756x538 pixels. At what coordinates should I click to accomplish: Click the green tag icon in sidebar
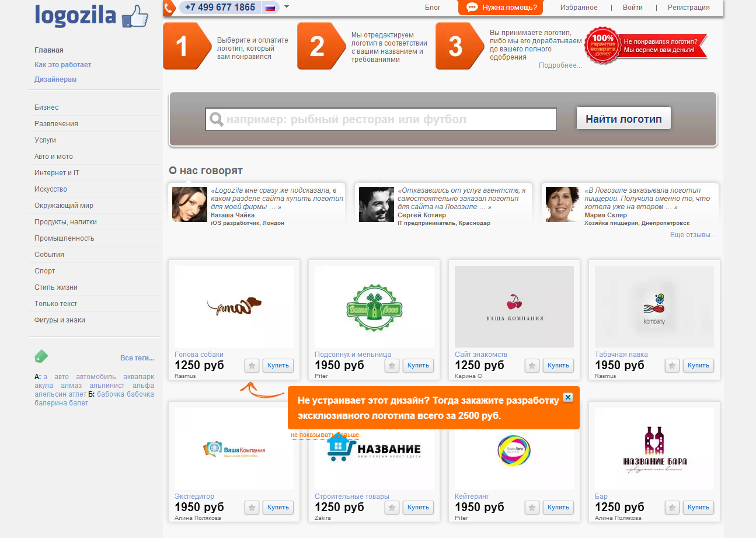pos(41,356)
